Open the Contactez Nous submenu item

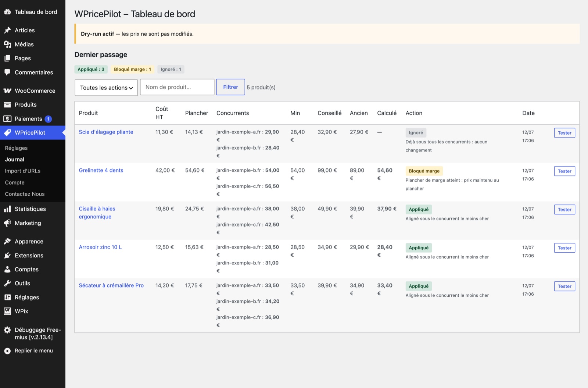(25, 194)
